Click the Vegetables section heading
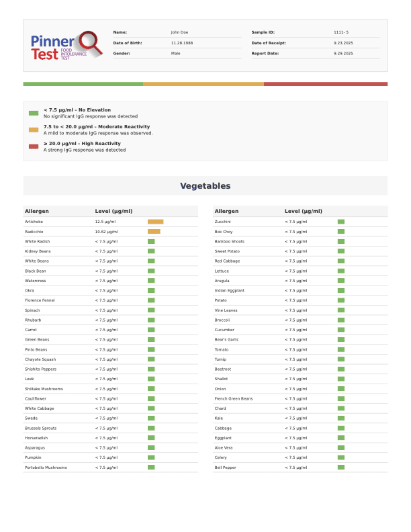The height and width of the screenshot is (532, 411). (x=205, y=186)
